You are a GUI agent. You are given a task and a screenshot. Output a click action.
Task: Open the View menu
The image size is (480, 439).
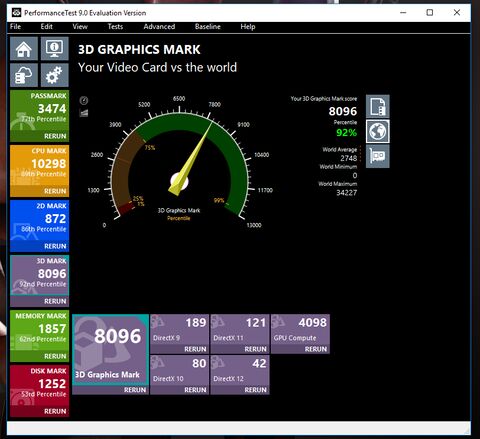coord(80,27)
